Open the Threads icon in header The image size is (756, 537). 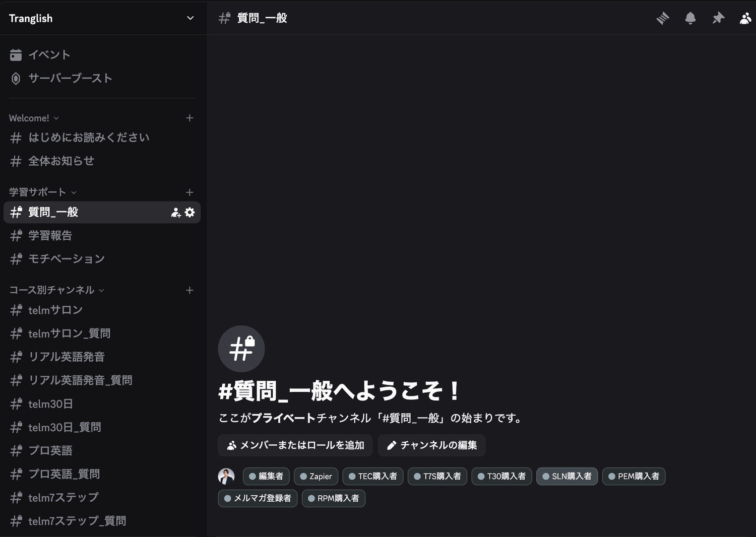(x=663, y=19)
